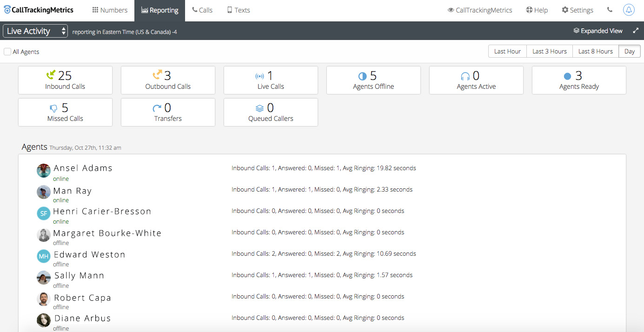Open the Settings menu
Viewport: 644px width, 332px height.
pyautogui.click(x=577, y=10)
